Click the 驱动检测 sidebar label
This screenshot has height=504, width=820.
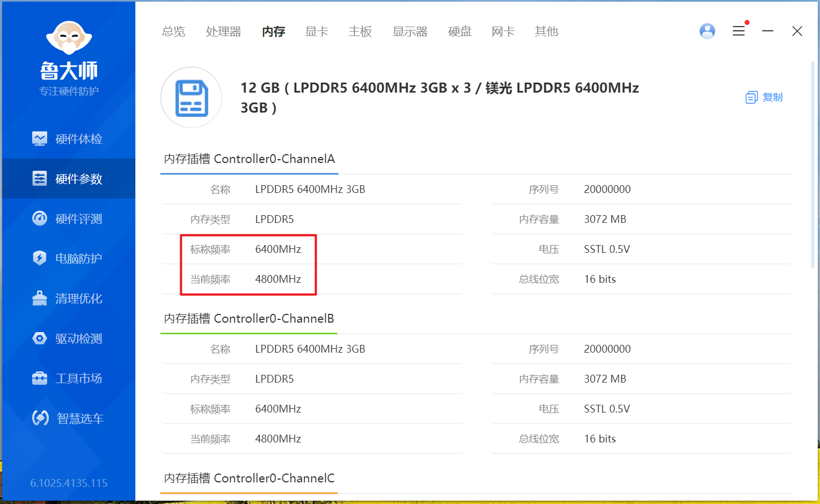pos(79,338)
